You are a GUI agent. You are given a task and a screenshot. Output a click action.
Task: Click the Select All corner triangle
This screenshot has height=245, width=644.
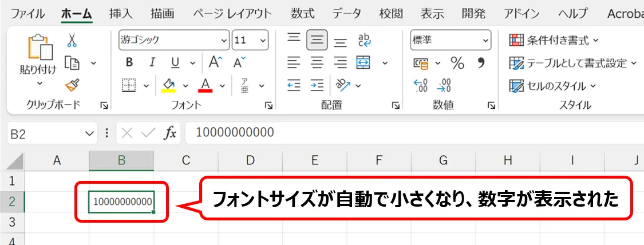(16, 161)
